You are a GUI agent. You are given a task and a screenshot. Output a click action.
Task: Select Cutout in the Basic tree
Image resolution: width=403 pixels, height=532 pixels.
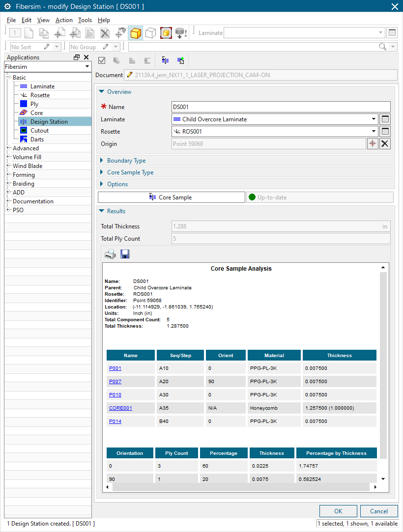tap(39, 131)
